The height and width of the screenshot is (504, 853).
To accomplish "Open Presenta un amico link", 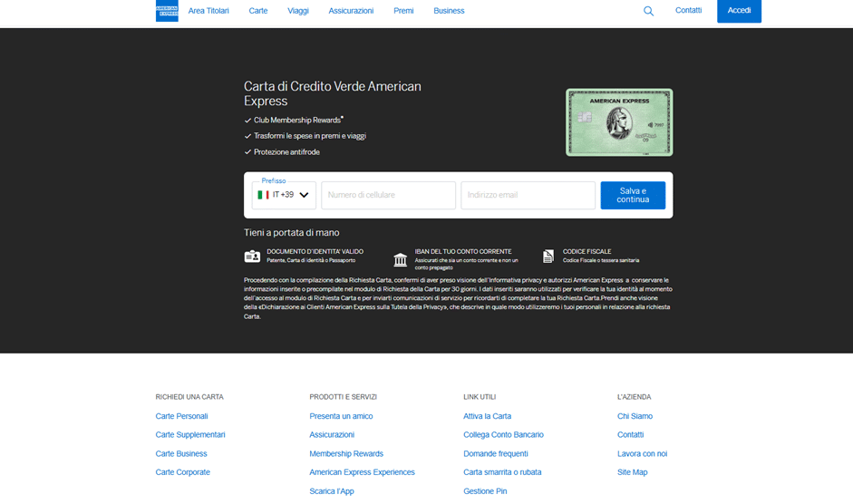I will 341,416.
